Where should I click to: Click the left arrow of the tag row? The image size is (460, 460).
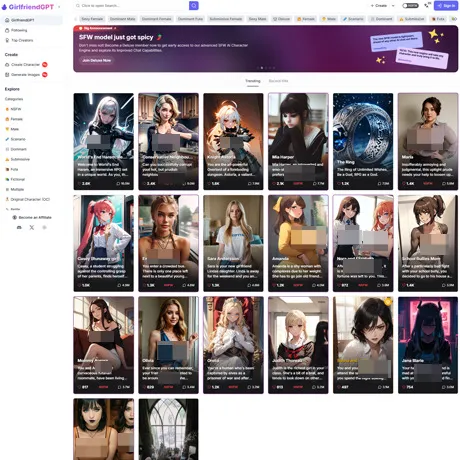[76, 19]
